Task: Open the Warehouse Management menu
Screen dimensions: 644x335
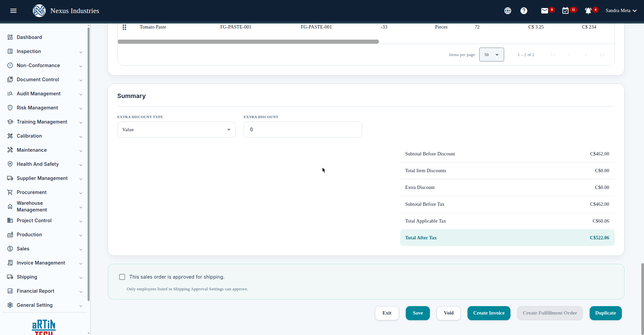Action: tap(45, 206)
